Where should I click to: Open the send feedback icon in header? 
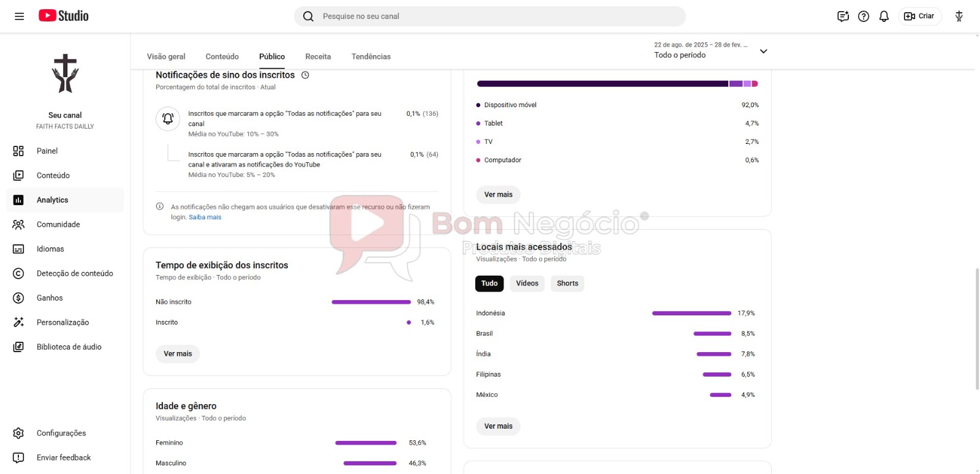843,17
